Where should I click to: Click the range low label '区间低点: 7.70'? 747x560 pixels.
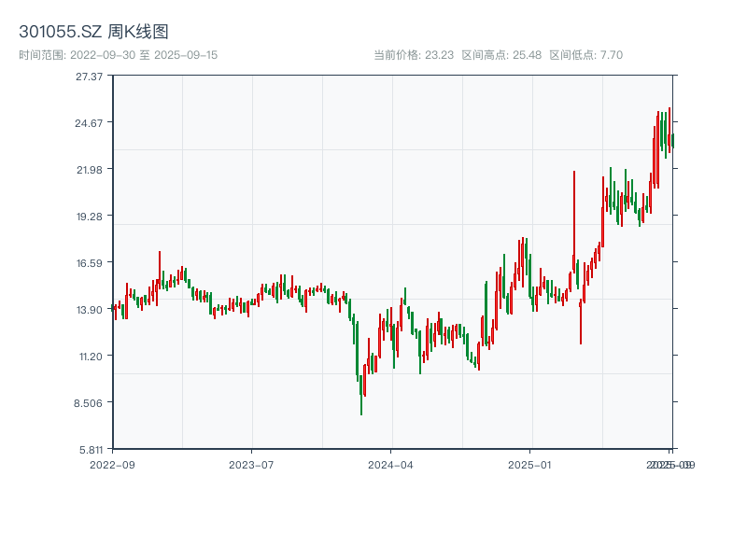[586, 55]
